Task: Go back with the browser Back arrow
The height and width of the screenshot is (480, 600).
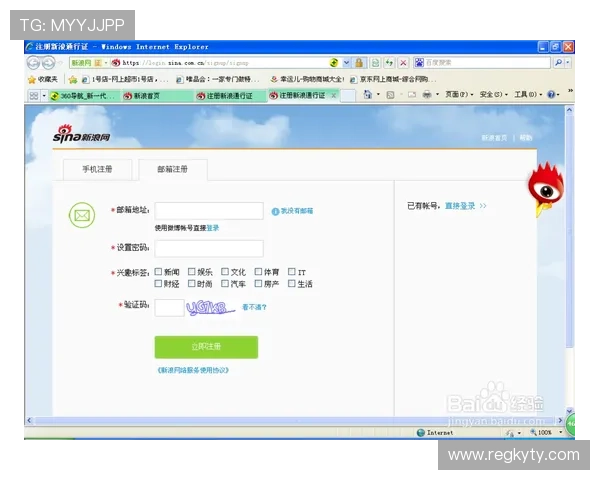Action: [x=34, y=62]
